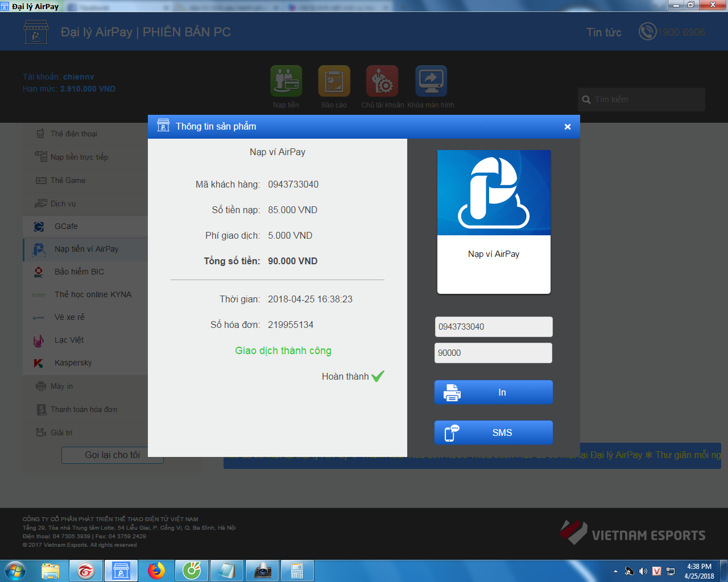This screenshot has width=728, height=582.
Task: Open Thẻ Game sidebar category
Action: coord(85,181)
